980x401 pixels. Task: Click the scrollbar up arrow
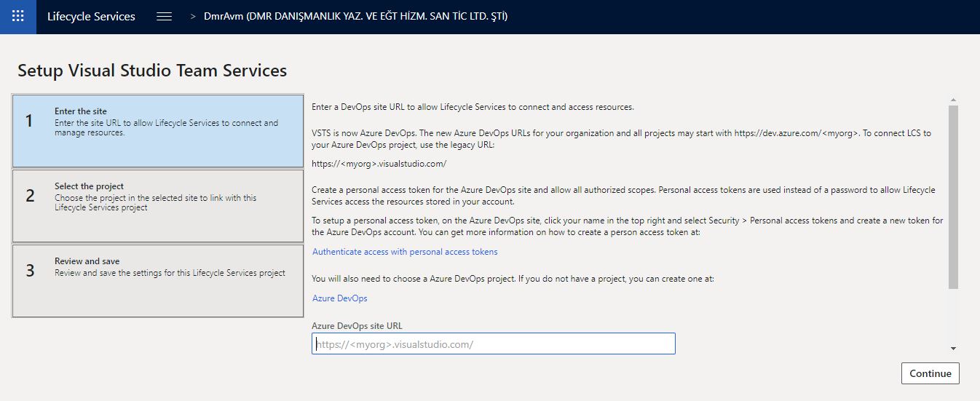click(953, 100)
